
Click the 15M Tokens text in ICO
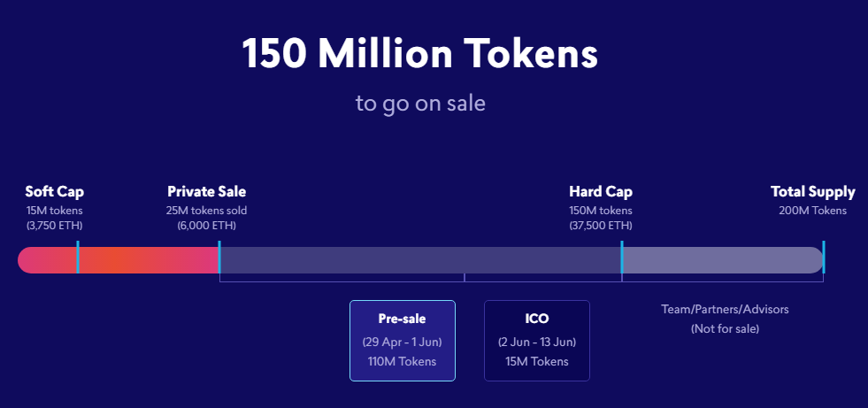tap(536, 361)
